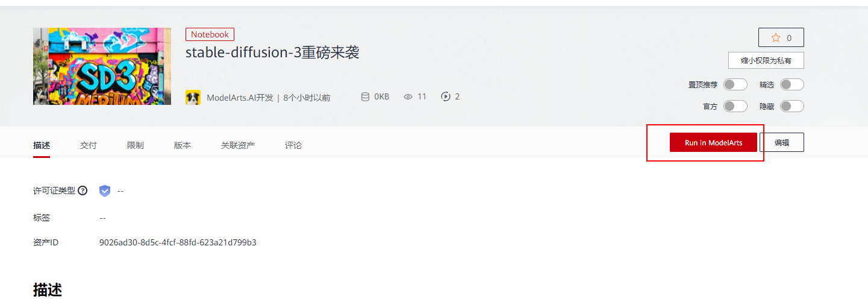
Task: Click the blue shield license icon
Action: (x=105, y=190)
